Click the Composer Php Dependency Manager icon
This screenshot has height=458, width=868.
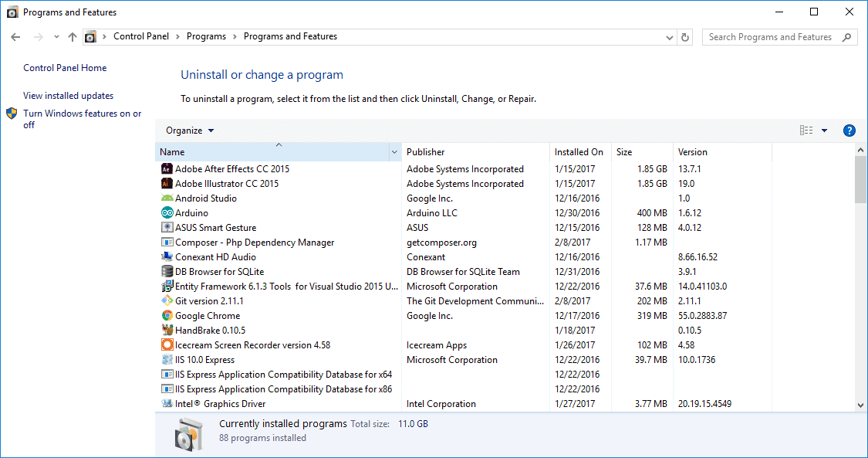[167, 242]
